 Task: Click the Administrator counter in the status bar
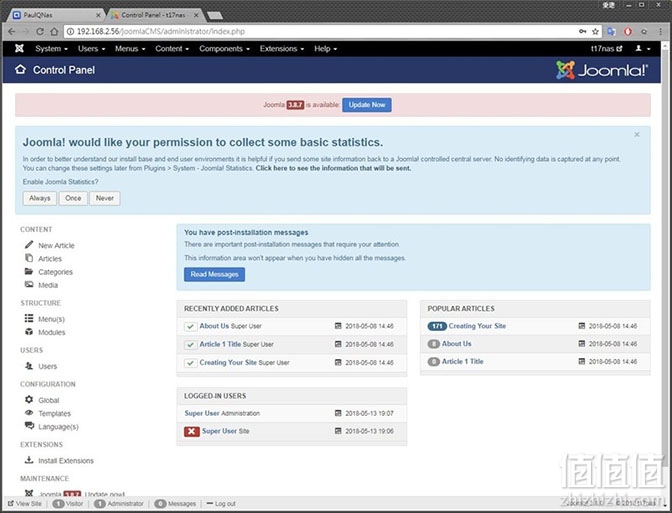(x=119, y=504)
